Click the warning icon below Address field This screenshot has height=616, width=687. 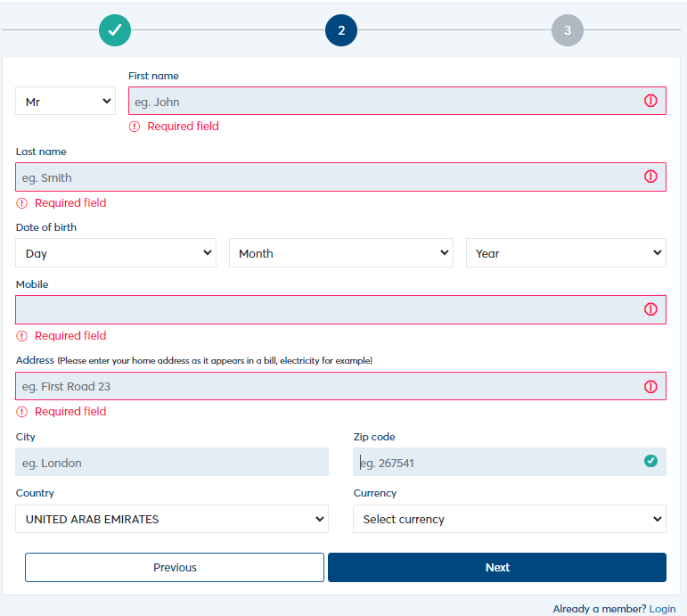point(22,412)
